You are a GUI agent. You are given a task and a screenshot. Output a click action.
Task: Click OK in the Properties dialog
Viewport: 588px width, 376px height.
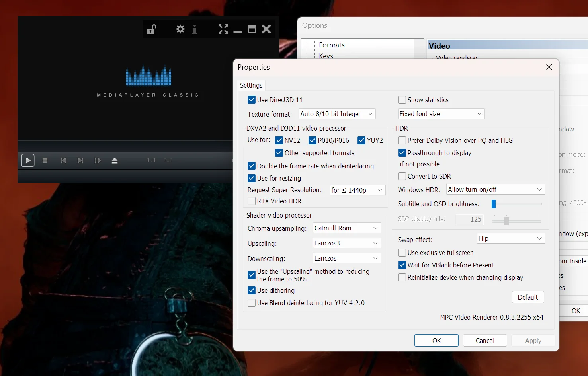(x=436, y=341)
